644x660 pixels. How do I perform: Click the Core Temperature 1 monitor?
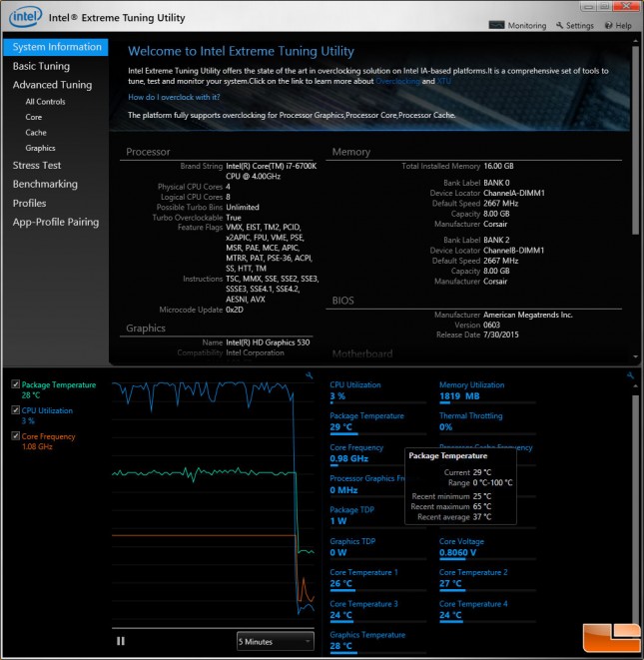tap(377, 579)
